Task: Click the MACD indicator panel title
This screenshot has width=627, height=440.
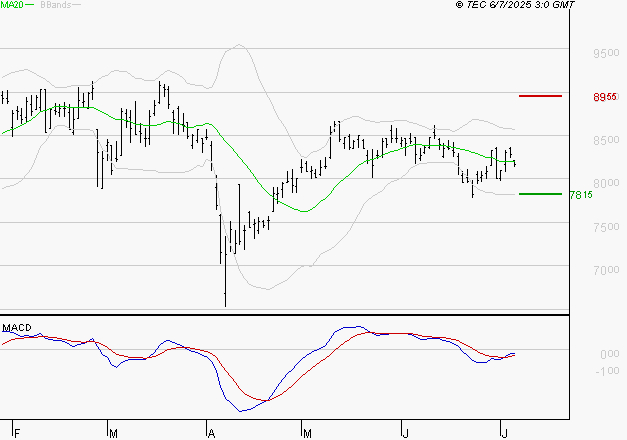Action: tap(17, 328)
